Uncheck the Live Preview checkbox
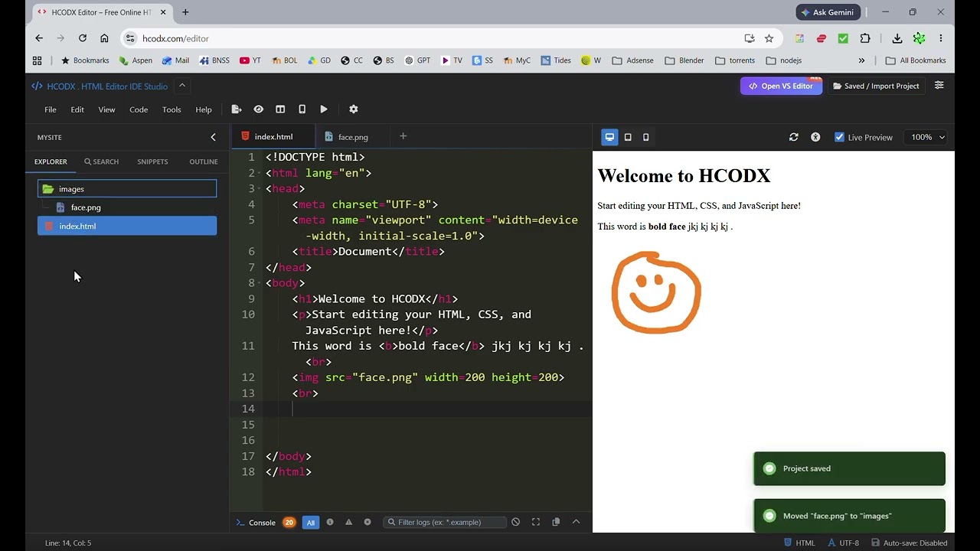This screenshot has height=551, width=980. click(840, 137)
